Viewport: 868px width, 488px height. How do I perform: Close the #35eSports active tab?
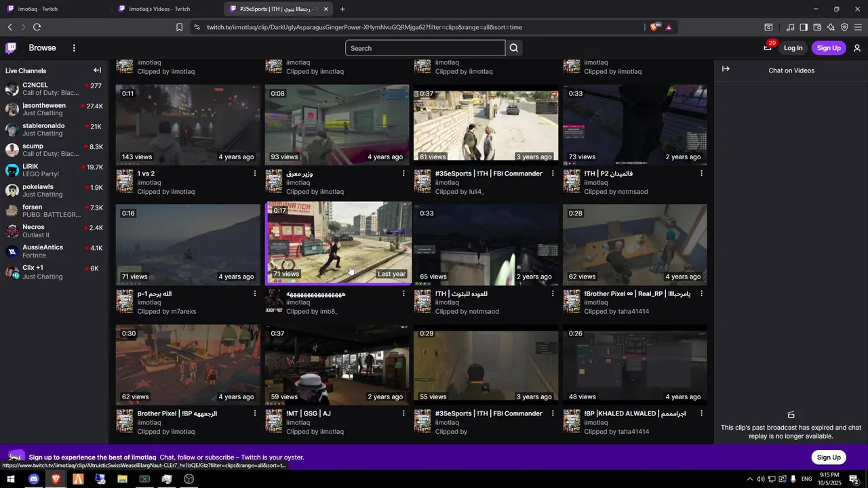point(326,9)
